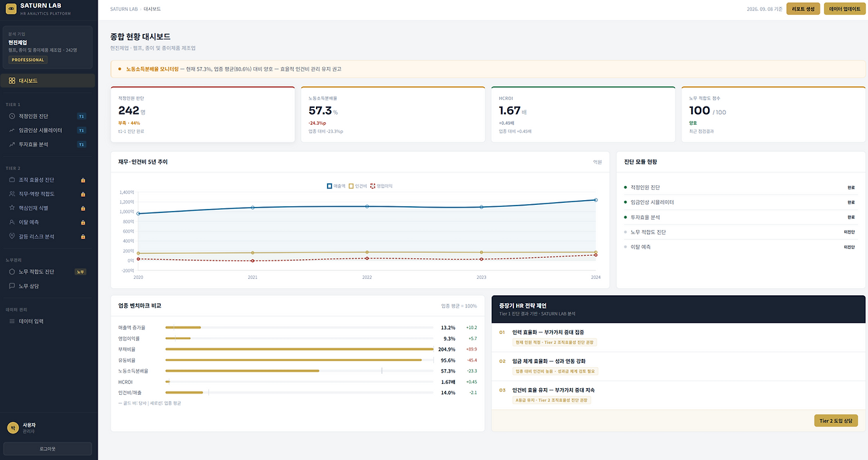Click the people icon beside 직무·역량 적합도
Viewport: 868px width, 460px height.
click(12, 194)
